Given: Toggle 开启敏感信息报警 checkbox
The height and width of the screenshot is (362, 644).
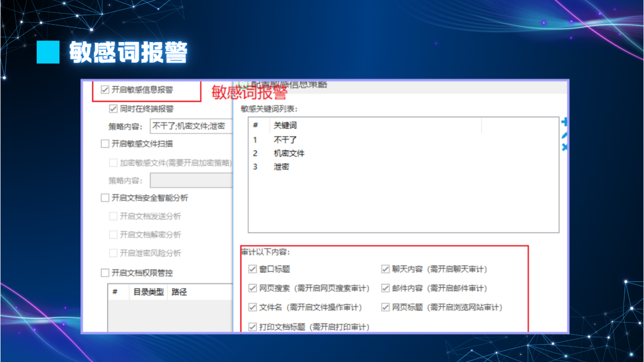Looking at the screenshot, I should 105,89.
